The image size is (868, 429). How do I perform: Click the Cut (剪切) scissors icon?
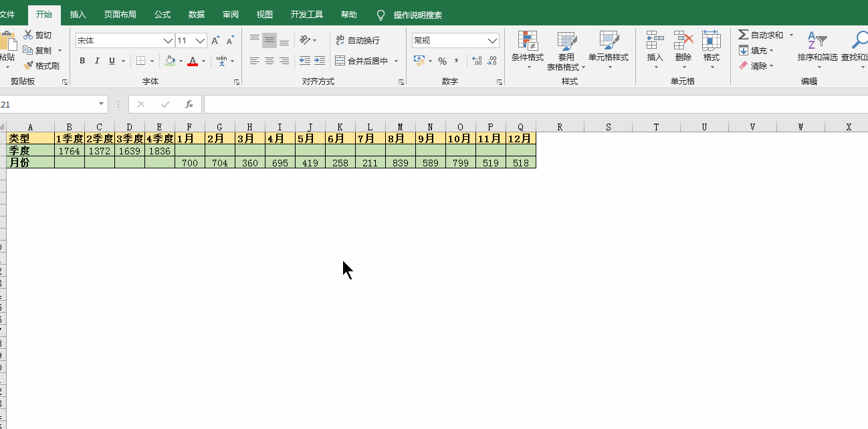pos(28,35)
